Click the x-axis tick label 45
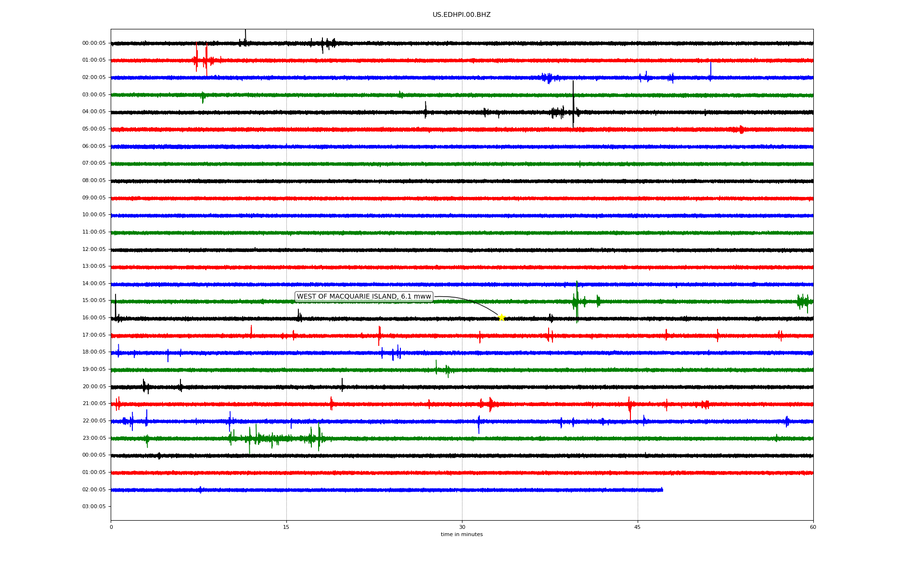Viewport: 924px width, 578px height. click(x=638, y=527)
